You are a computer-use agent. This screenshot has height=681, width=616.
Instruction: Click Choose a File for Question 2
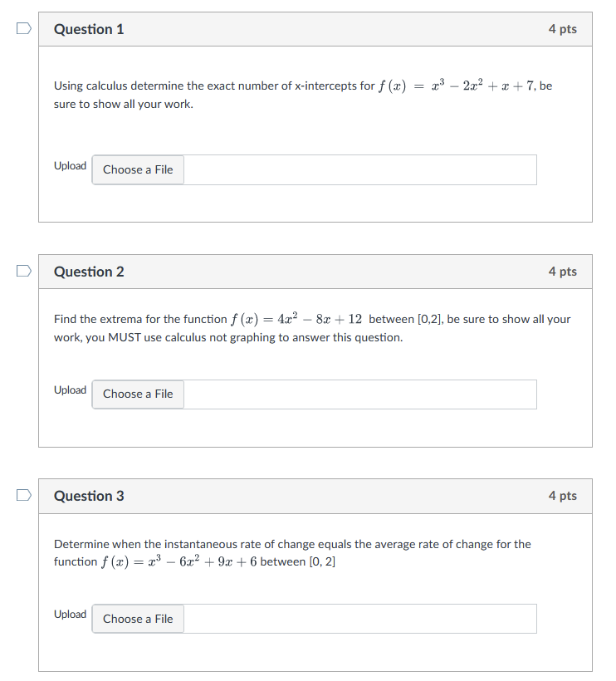tap(138, 394)
